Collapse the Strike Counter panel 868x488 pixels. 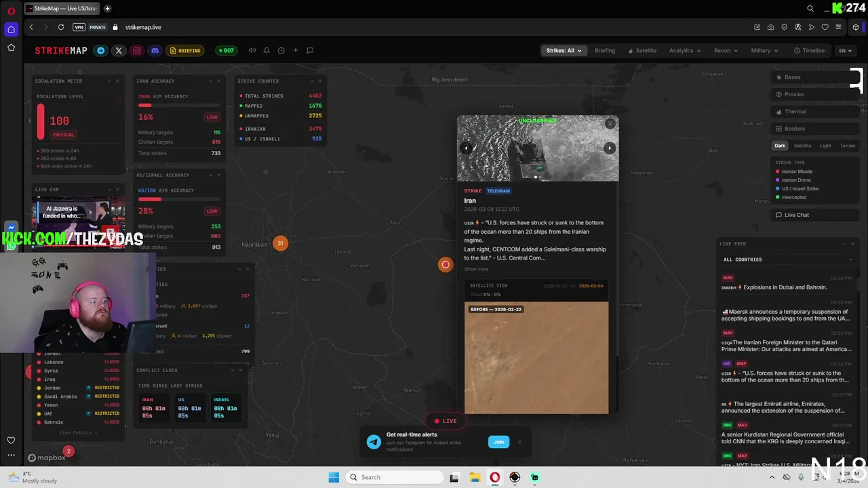click(311, 81)
